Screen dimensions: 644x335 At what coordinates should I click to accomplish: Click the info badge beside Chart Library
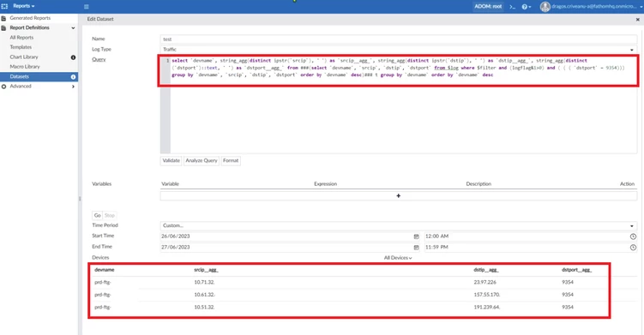[73, 57]
